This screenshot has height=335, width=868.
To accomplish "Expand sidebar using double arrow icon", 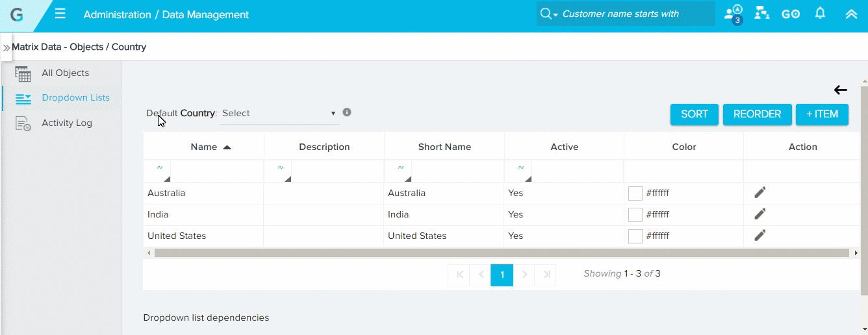I will [6, 48].
